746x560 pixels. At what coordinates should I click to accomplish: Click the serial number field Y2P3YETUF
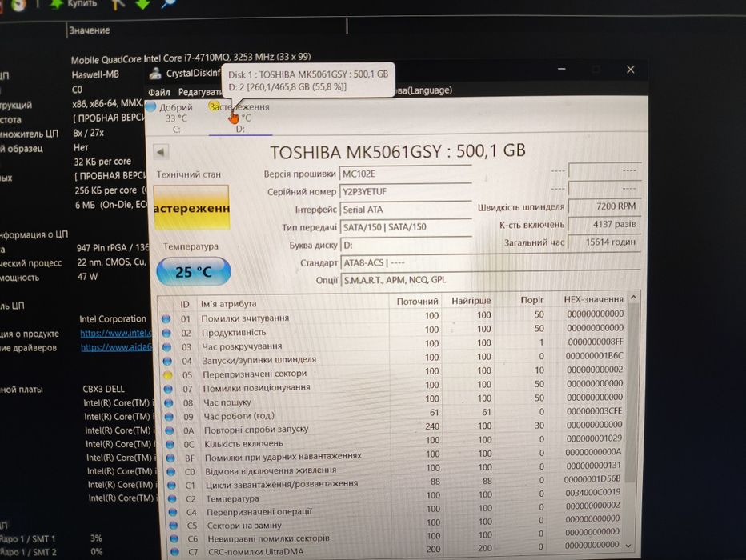pos(405,191)
